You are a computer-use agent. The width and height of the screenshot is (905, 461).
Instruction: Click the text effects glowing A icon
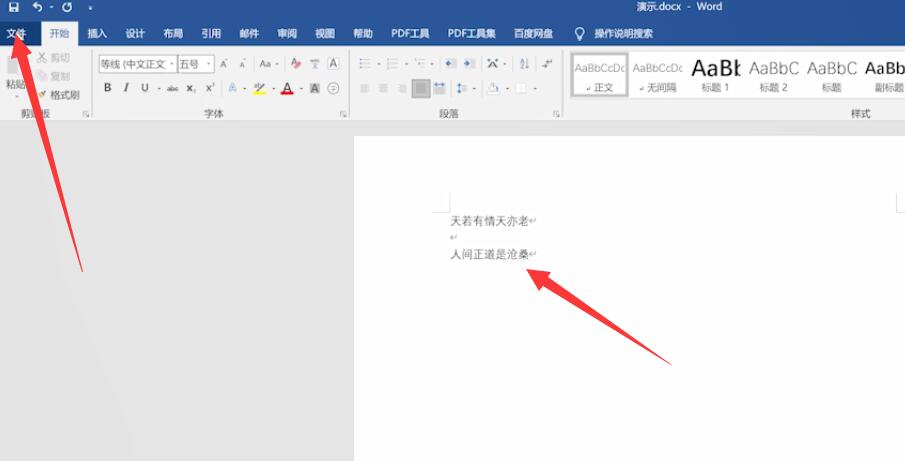tap(232, 88)
